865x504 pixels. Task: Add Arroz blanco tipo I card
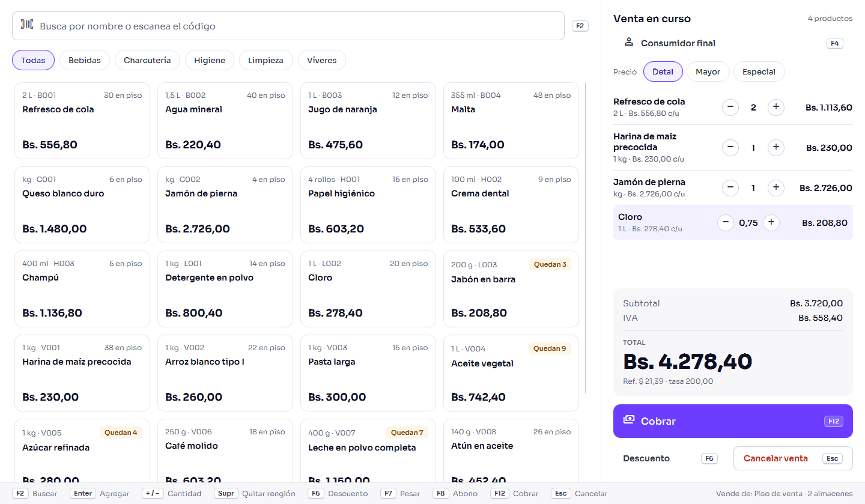pyautogui.click(x=225, y=373)
